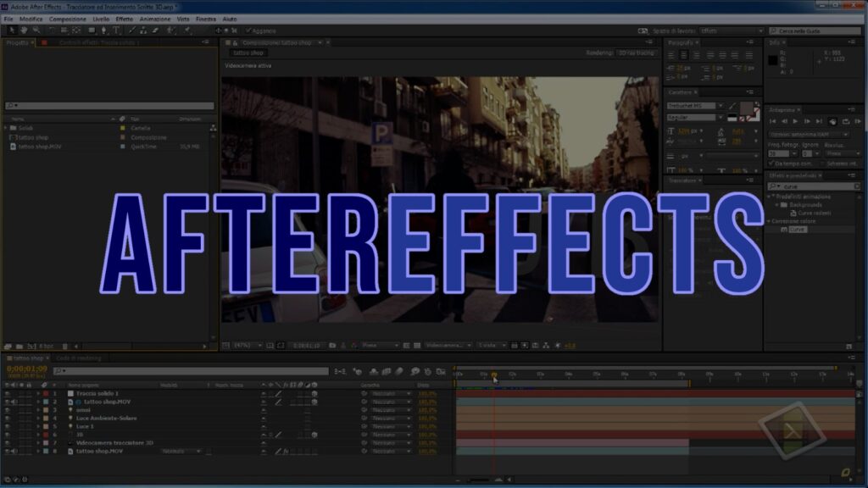868x488 pixels.
Task: Open Opzioni anteprima RAM dropdown
Action: coord(808,135)
